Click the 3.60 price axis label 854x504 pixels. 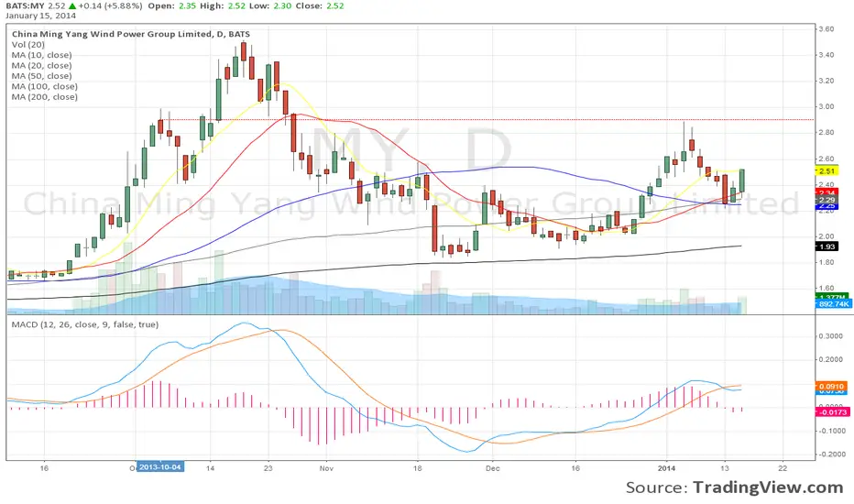827,29
